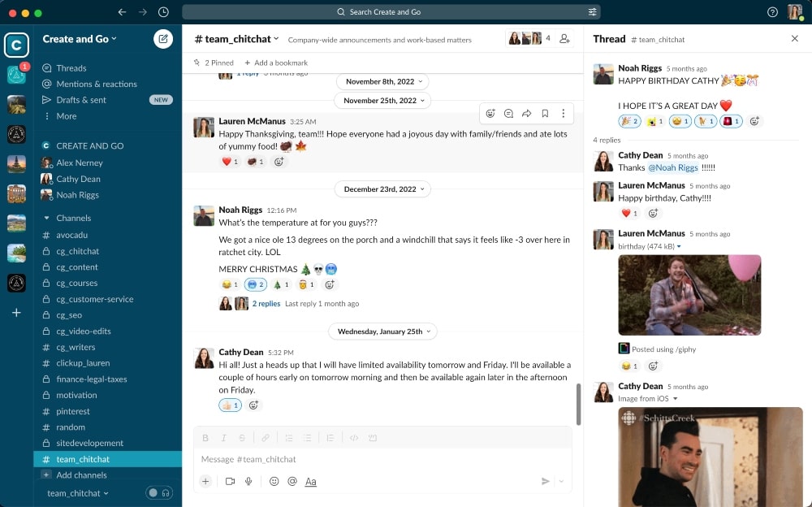Screen dimensions: 812x507
Task: Open the emoji reaction picker on Lauren's Thanksgiving message
Action: coord(490,113)
